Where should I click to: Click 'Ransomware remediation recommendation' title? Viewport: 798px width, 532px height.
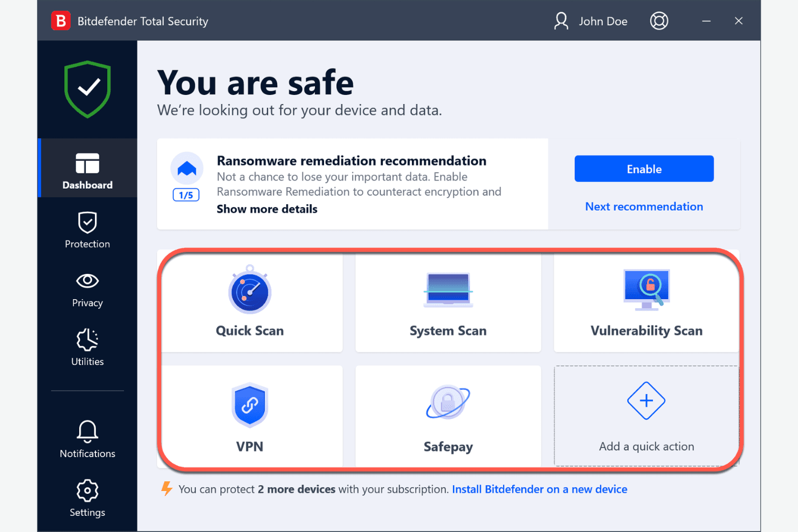(x=352, y=161)
